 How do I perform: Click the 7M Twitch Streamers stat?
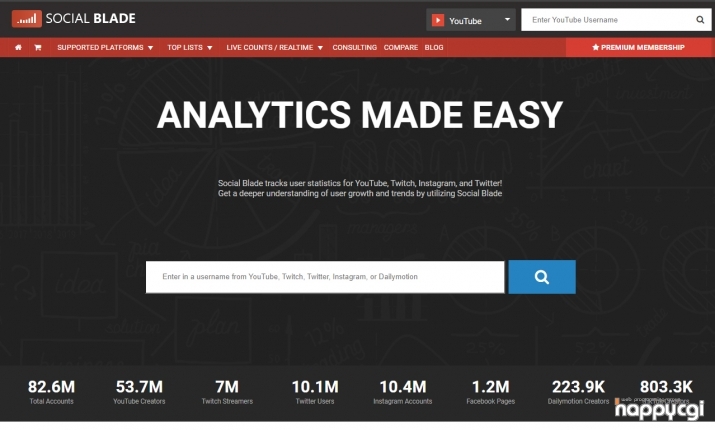[227, 392]
